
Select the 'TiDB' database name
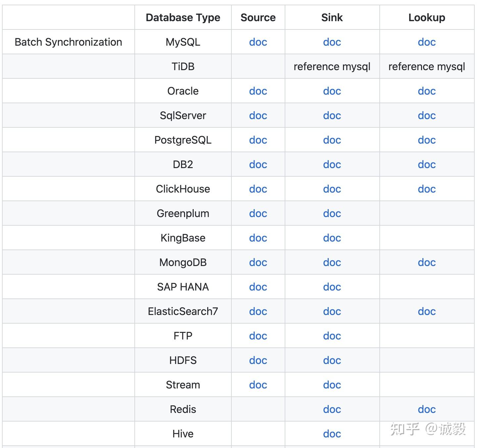(x=183, y=67)
